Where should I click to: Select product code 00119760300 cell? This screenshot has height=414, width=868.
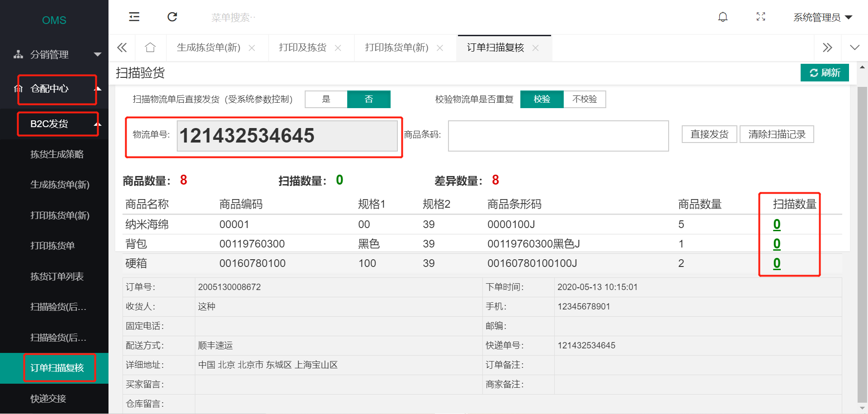252,244
